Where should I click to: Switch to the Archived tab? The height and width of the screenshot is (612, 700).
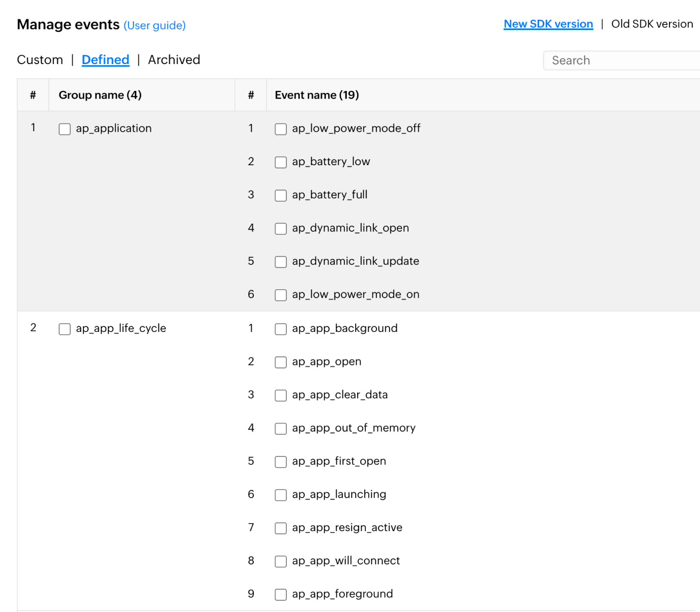pyautogui.click(x=173, y=59)
